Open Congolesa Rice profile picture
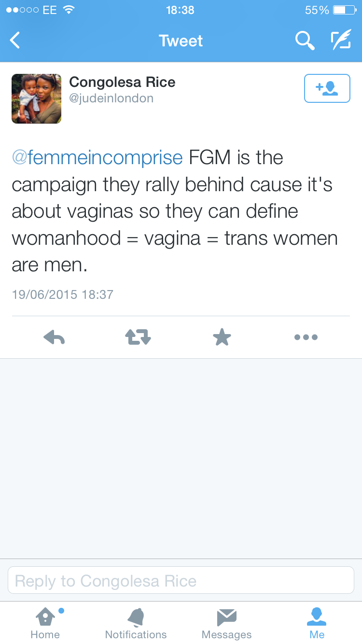362x644 pixels. click(37, 98)
